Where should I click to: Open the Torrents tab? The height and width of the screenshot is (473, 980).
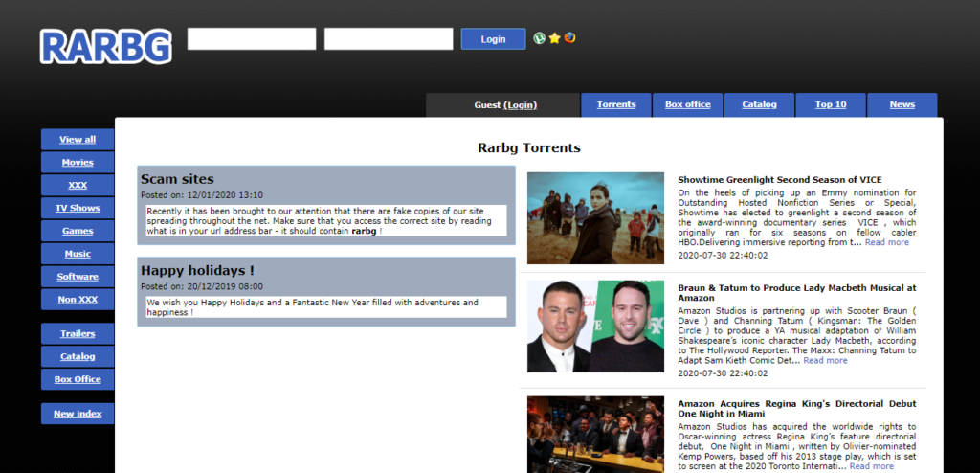pyautogui.click(x=616, y=104)
